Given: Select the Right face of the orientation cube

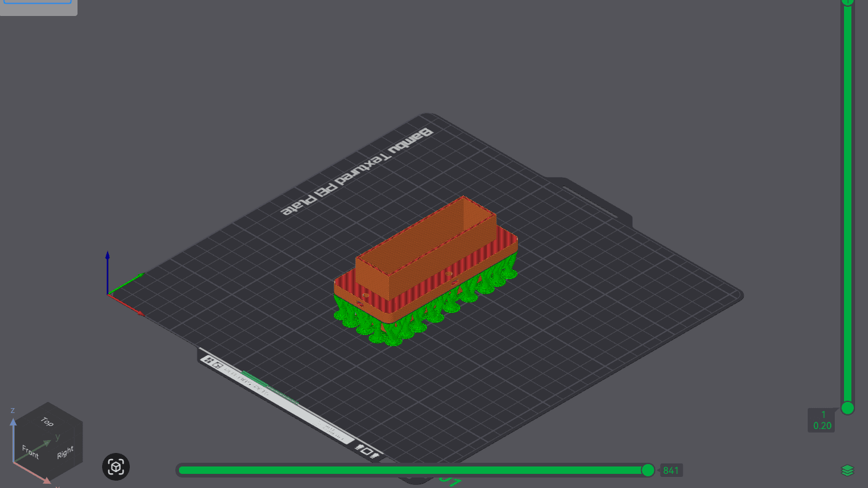Looking at the screenshot, I should [x=65, y=451].
